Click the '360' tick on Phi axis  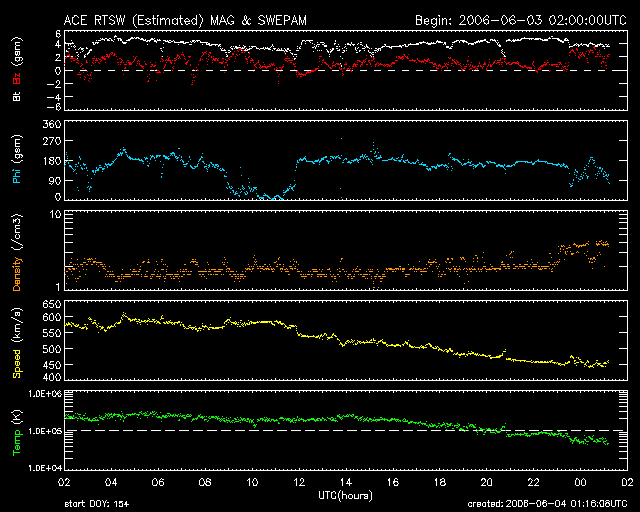pyautogui.click(x=52, y=124)
